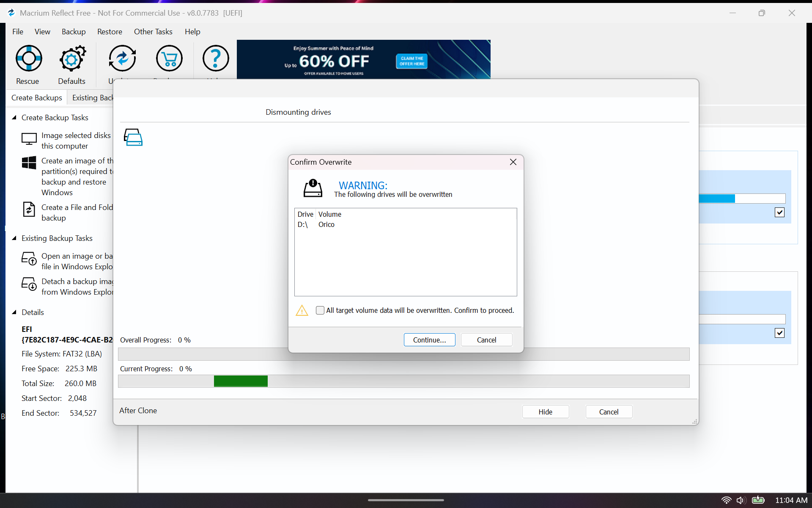Click the speaker volume icon in taskbar
Image resolution: width=812 pixels, height=508 pixels.
click(x=741, y=500)
